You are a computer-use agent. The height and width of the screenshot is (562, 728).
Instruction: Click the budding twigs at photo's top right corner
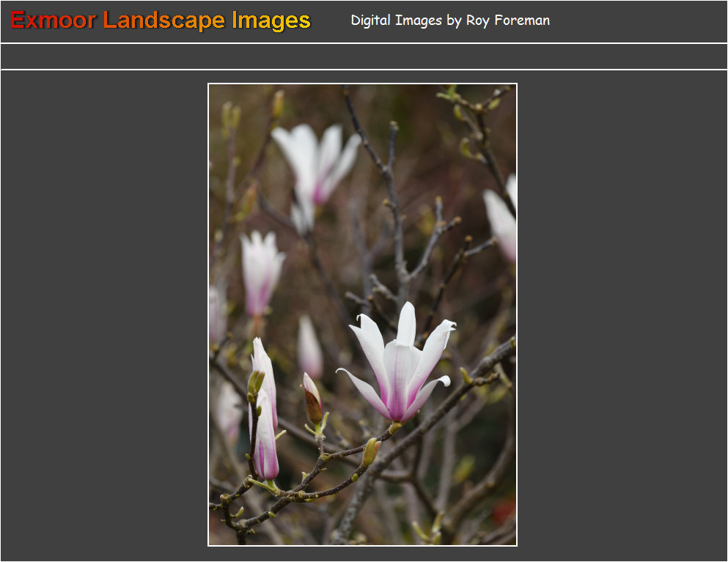(x=477, y=117)
